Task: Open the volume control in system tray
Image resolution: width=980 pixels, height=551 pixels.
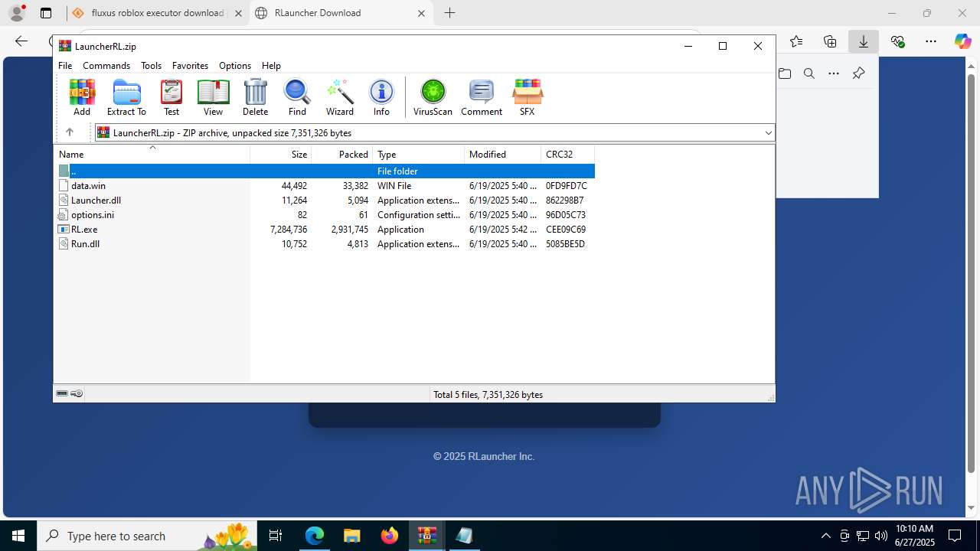Action: [x=881, y=536]
